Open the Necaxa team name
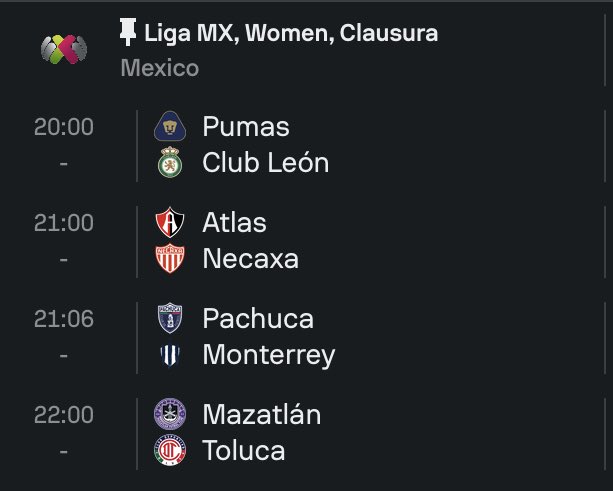The image size is (613, 491). tap(250, 258)
